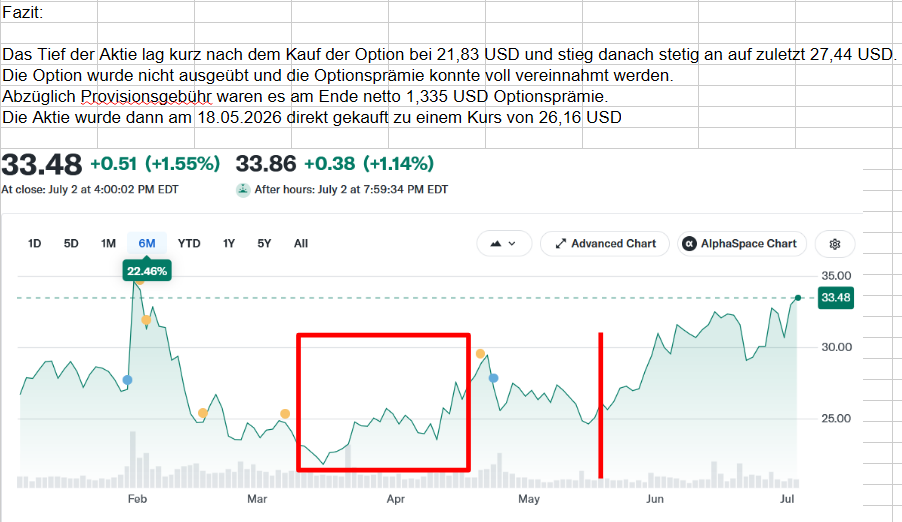Click the blue event dot near February
Viewport: 902px width, 522px height.
click(128, 380)
